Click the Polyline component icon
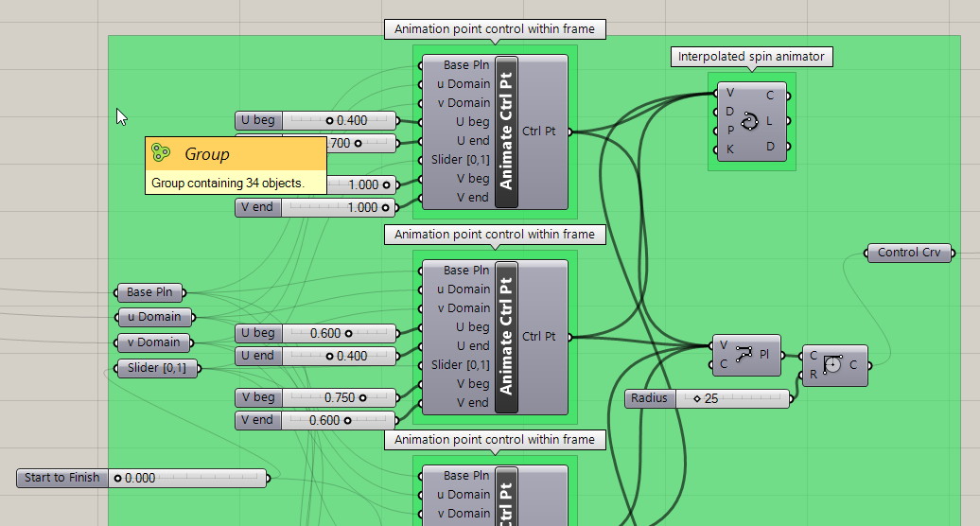 click(744, 354)
